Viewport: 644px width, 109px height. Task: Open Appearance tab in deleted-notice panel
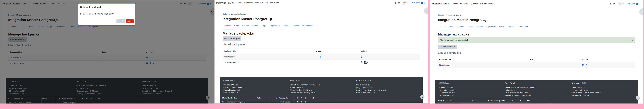[x=491, y=27]
